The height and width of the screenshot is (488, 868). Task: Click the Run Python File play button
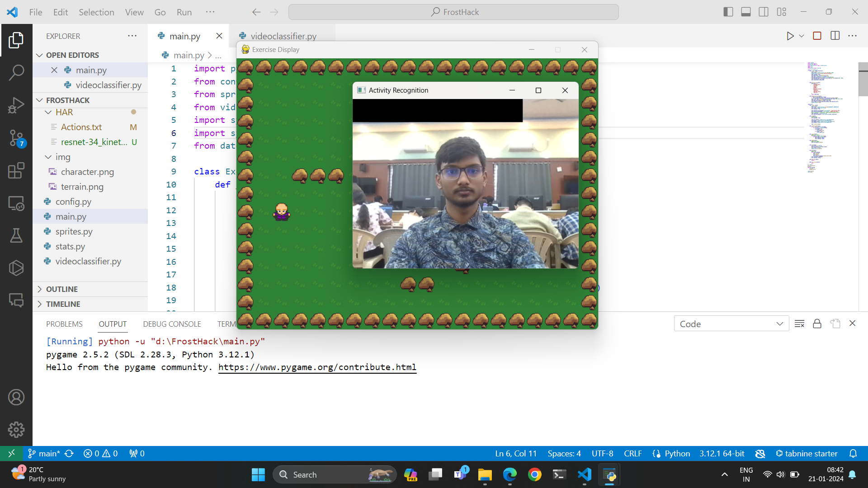tap(790, 36)
